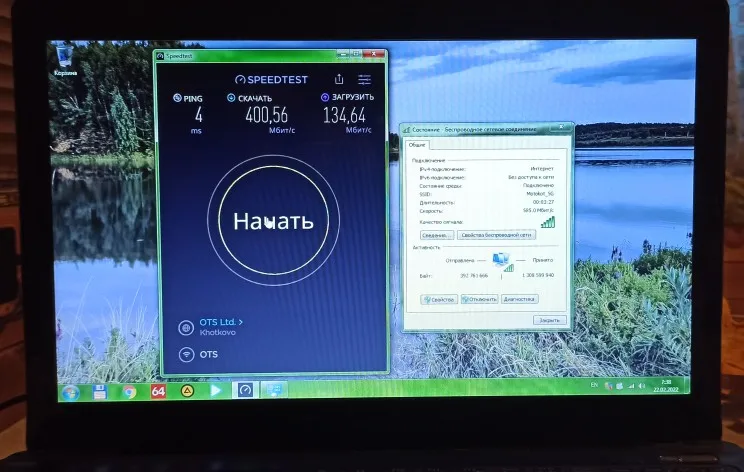The height and width of the screenshot is (472, 744).
Task: Select the sent bytes value
Action: (x=474, y=276)
